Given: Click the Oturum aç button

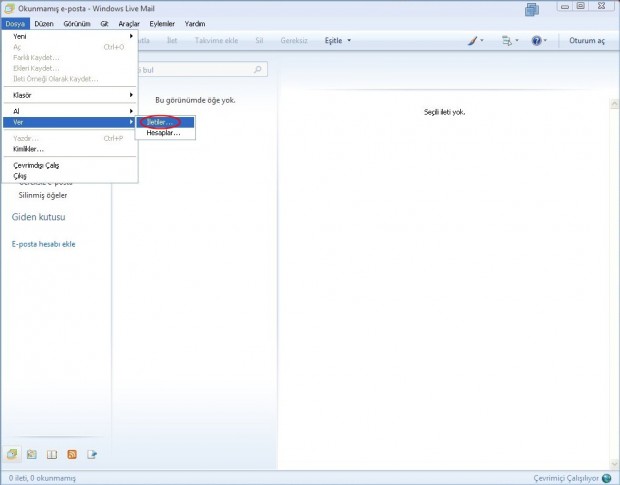Looking at the screenshot, I should (587, 40).
